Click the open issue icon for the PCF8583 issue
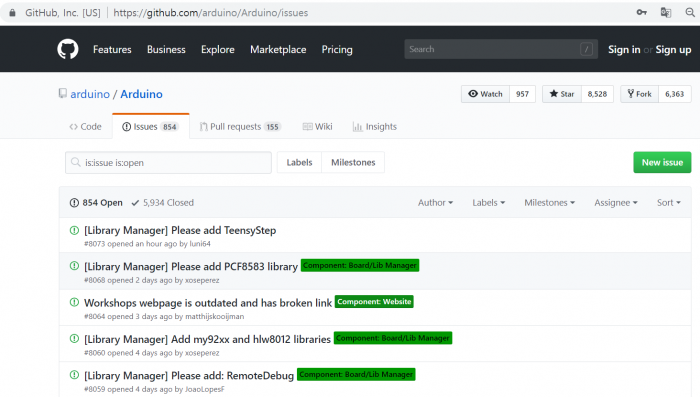Viewport: 700px width, 397px height. tap(75, 266)
